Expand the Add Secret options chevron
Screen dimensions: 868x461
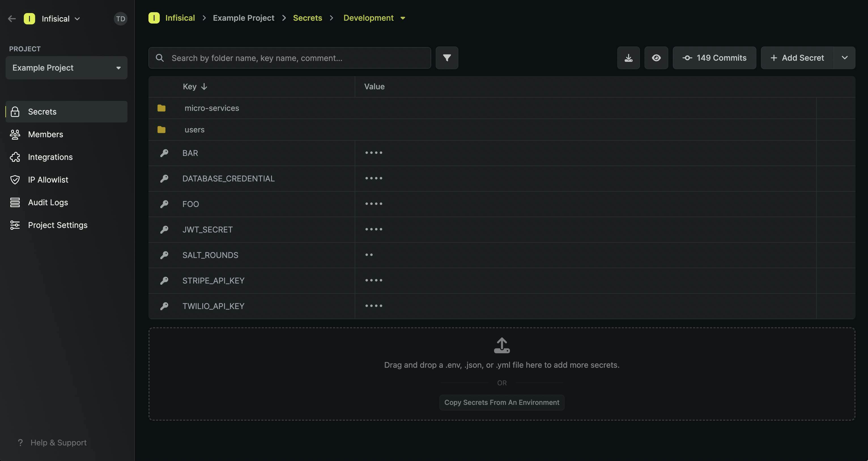[844, 58]
